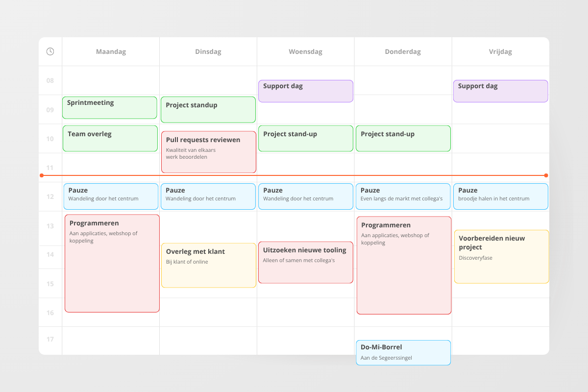This screenshot has height=392, width=588.
Task: Open Uitzoeken nieuwe tooling event
Action: [306, 262]
